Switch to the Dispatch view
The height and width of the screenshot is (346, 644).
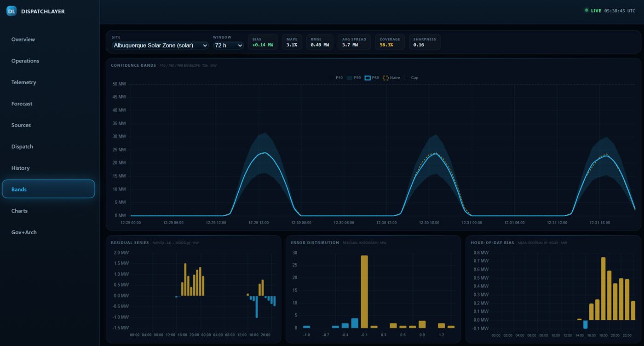48,146
